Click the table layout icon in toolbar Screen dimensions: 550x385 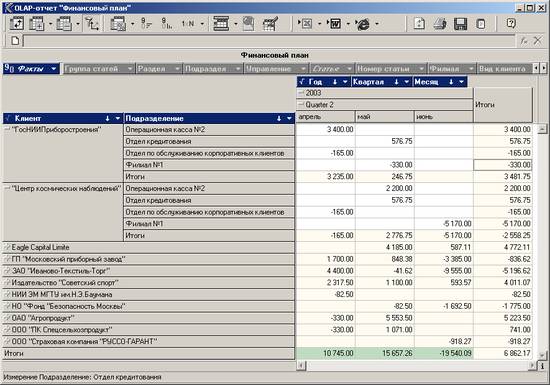(x=64, y=23)
